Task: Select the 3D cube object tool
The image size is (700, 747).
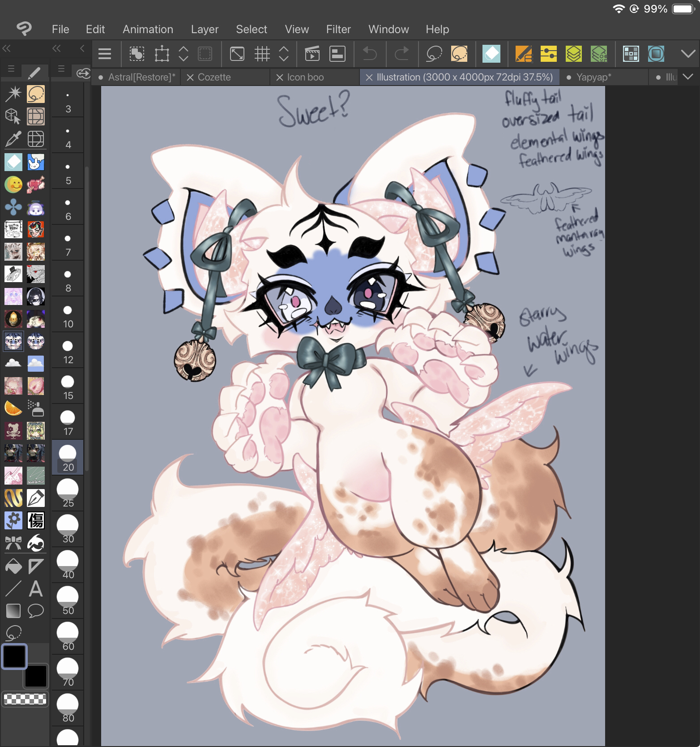Action: click(13, 116)
